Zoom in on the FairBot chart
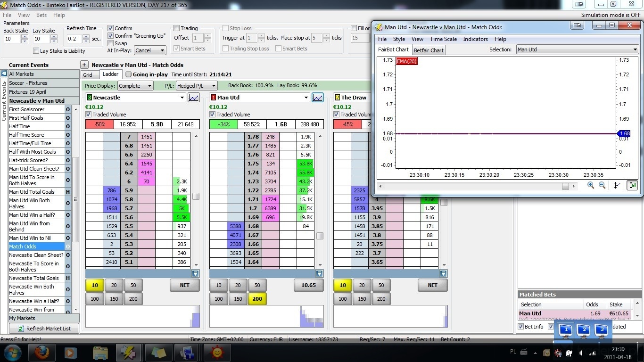This screenshot has height=362, width=644. (x=591, y=185)
